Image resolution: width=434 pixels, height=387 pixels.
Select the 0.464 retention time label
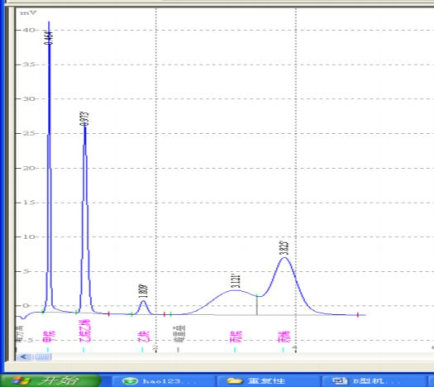tap(49, 37)
